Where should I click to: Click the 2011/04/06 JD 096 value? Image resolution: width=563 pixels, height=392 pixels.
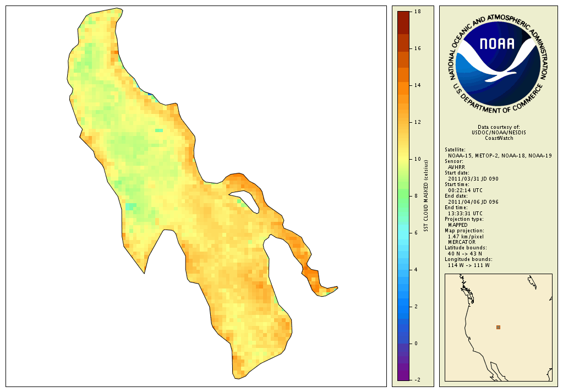(473, 202)
